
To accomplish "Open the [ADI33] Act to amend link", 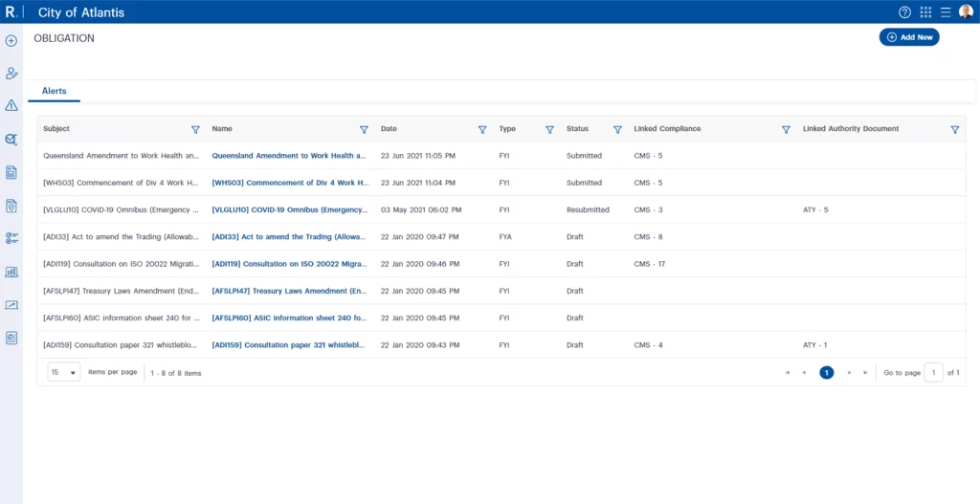I will pyautogui.click(x=288, y=236).
